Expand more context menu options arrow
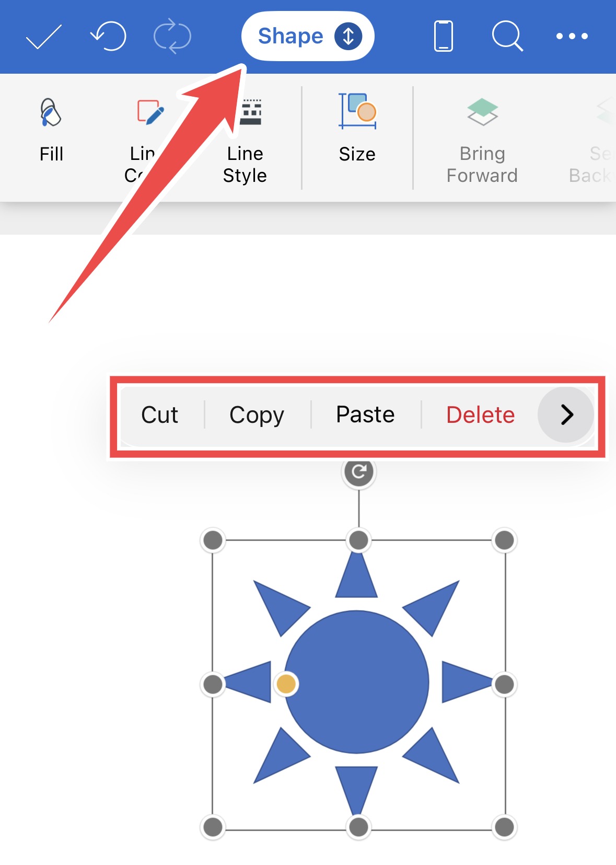The width and height of the screenshot is (616, 865). coord(566,415)
